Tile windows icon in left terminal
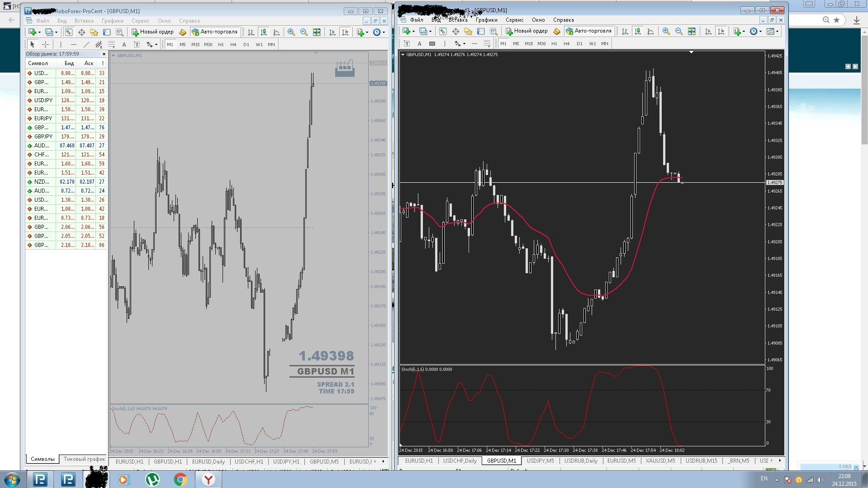 coord(317,32)
